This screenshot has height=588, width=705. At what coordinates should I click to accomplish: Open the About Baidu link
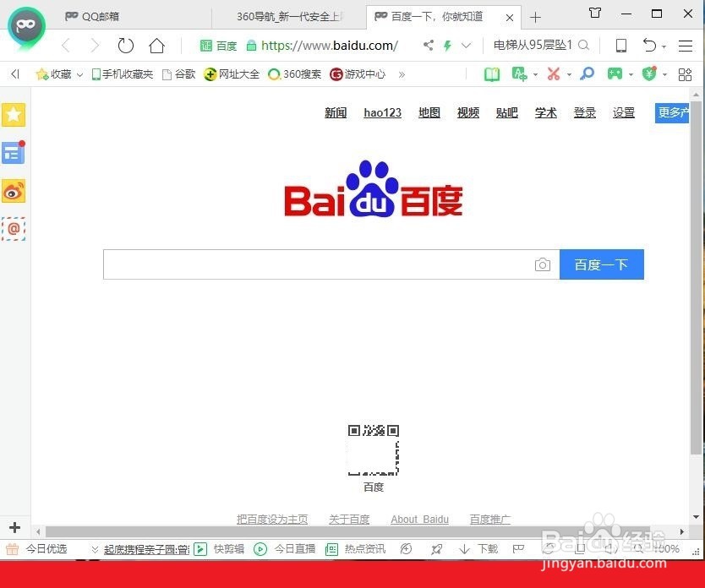pyautogui.click(x=419, y=520)
